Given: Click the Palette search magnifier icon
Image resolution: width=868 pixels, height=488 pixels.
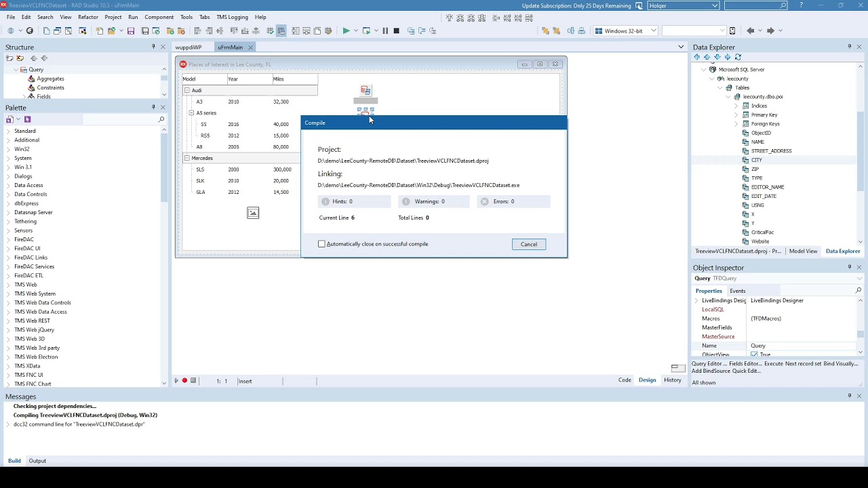Looking at the screenshot, I should [x=161, y=119].
